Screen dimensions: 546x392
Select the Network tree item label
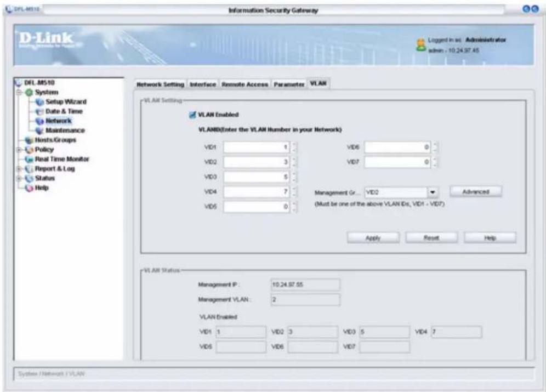[x=59, y=121]
